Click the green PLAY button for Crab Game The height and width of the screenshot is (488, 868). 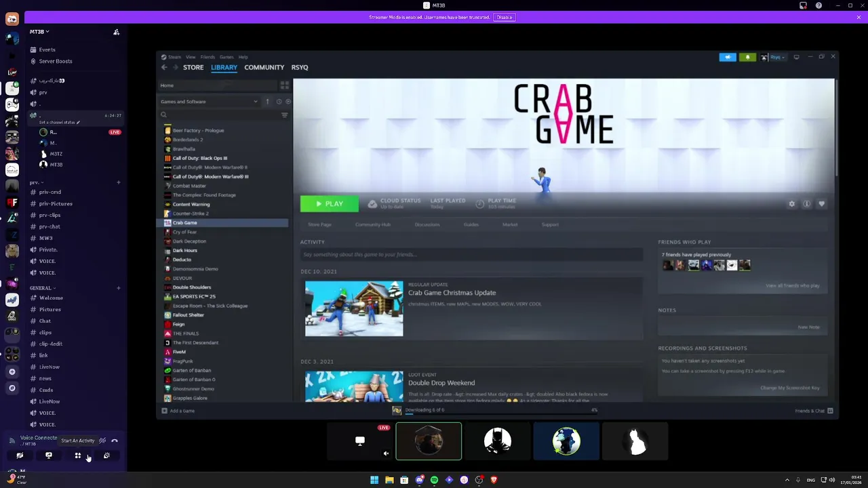[330, 203]
